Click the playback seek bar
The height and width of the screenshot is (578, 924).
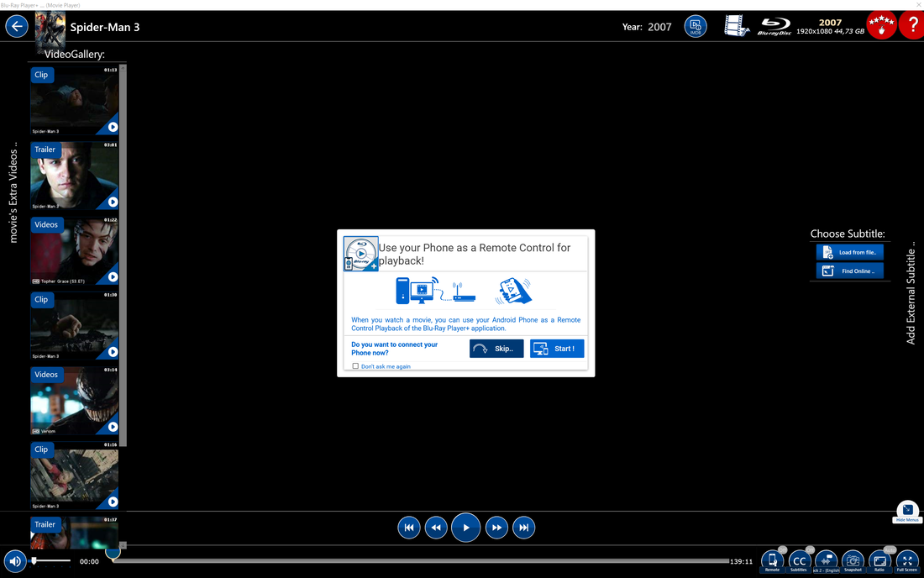(x=421, y=561)
